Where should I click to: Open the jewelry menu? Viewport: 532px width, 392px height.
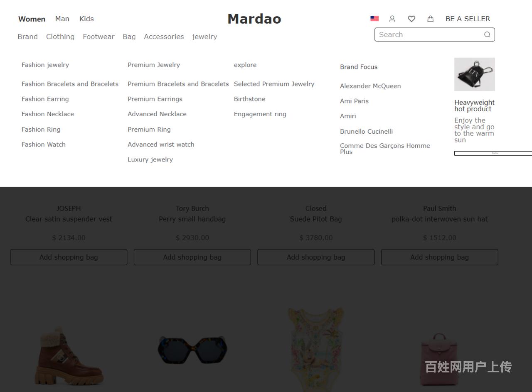(204, 37)
